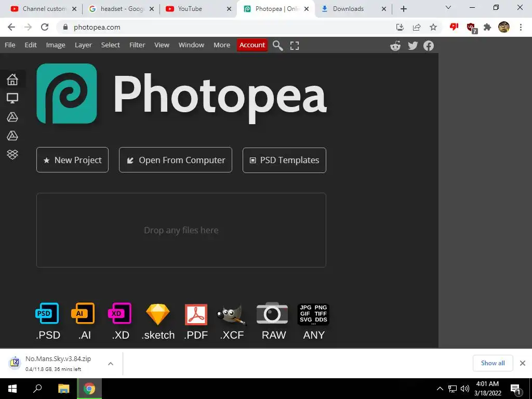This screenshot has width=532, height=399.
Task: Open the Extensions puzzle icon
Action: (487, 27)
